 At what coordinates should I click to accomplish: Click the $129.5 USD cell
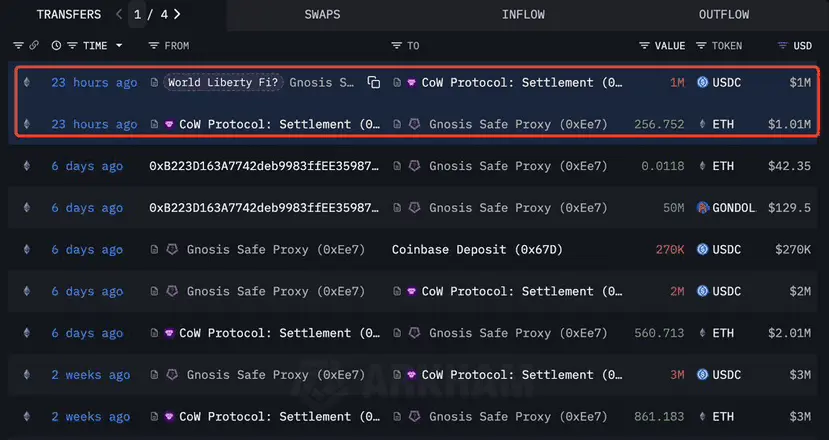tap(789, 208)
